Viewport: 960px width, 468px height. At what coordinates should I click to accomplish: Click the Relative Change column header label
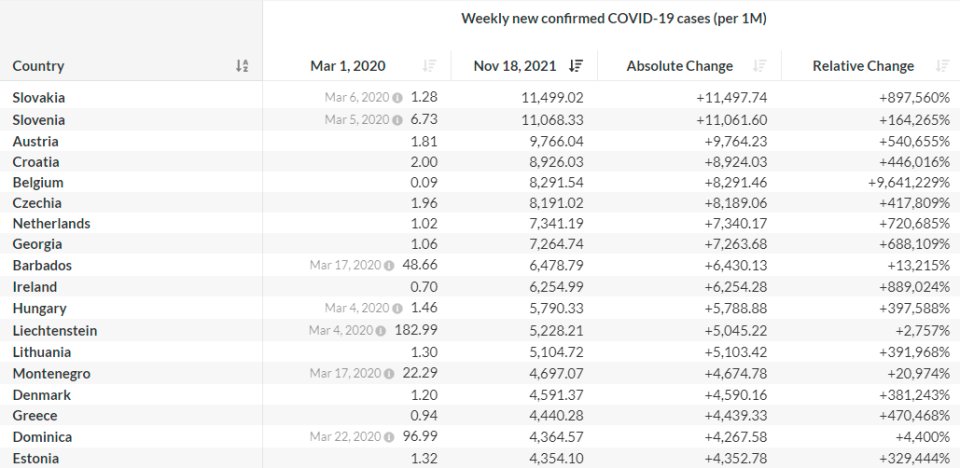coord(863,66)
